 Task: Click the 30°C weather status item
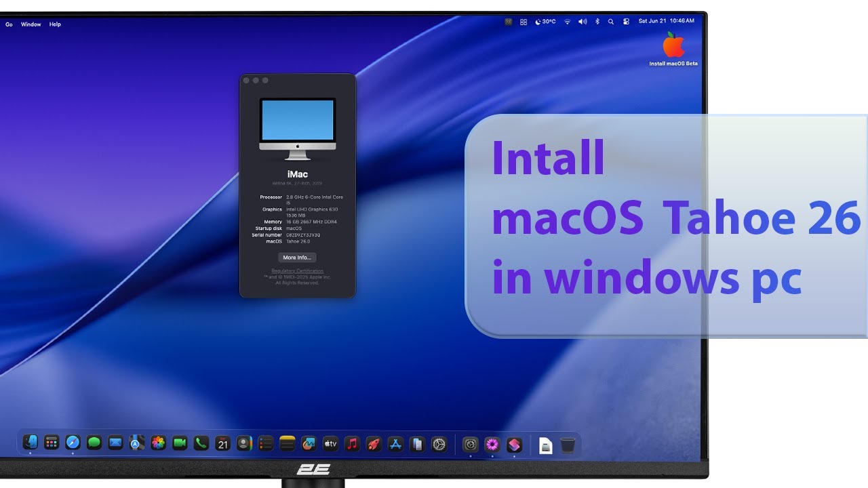tap(545, 22)
